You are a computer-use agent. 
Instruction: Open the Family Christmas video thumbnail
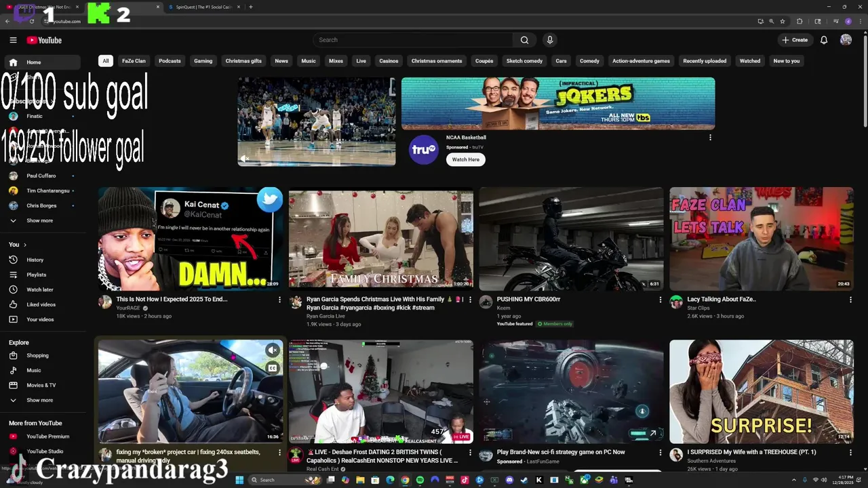pos(381,239)
